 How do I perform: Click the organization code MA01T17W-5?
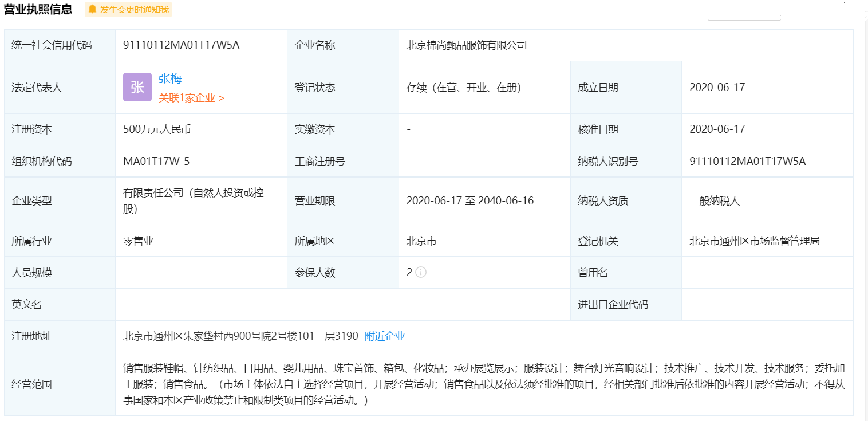click(156, 162)
